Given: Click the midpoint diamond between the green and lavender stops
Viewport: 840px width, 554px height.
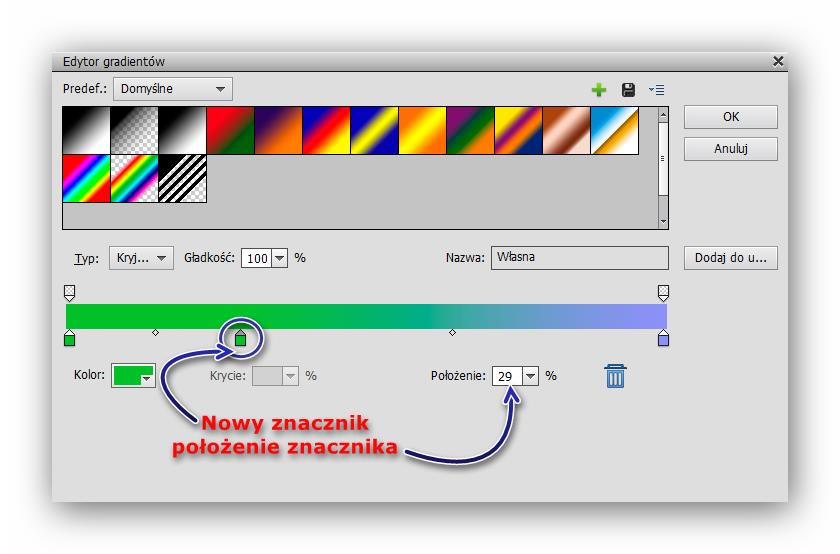Looking at the screenshot, I should coord(452,333).
